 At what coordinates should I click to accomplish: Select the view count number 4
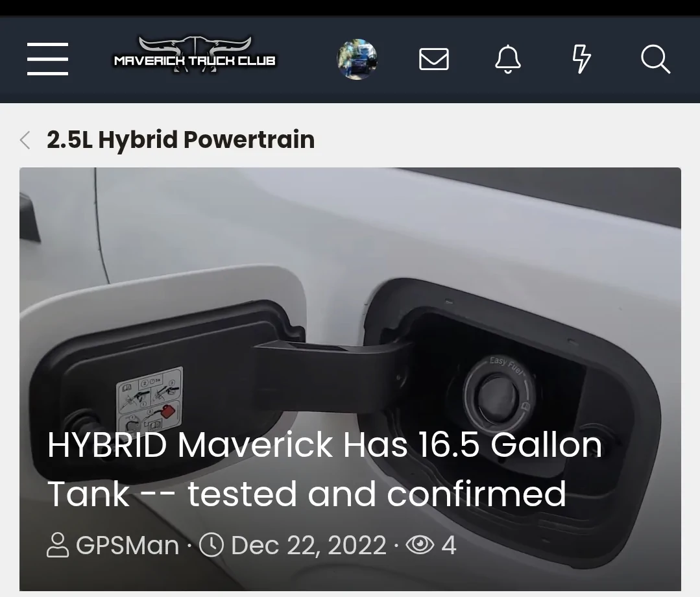tap(449, 545)
